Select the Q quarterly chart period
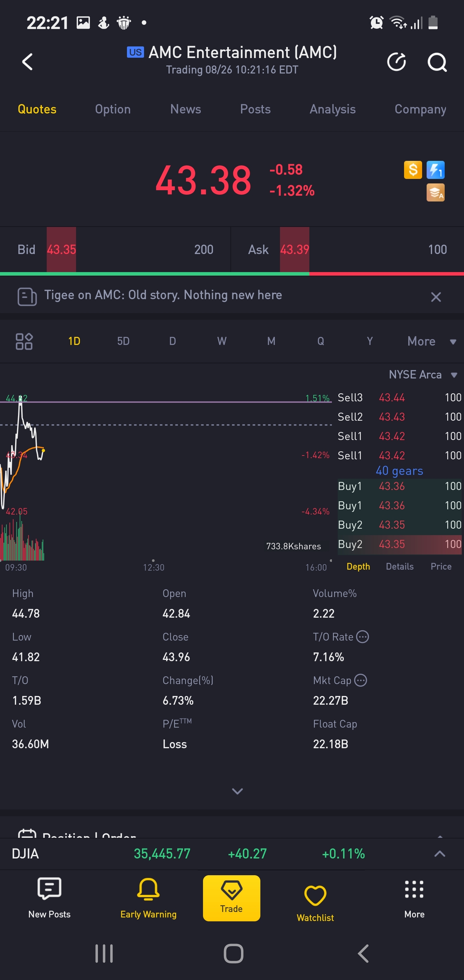Viewport: 464px width, 980px height. 321,341
